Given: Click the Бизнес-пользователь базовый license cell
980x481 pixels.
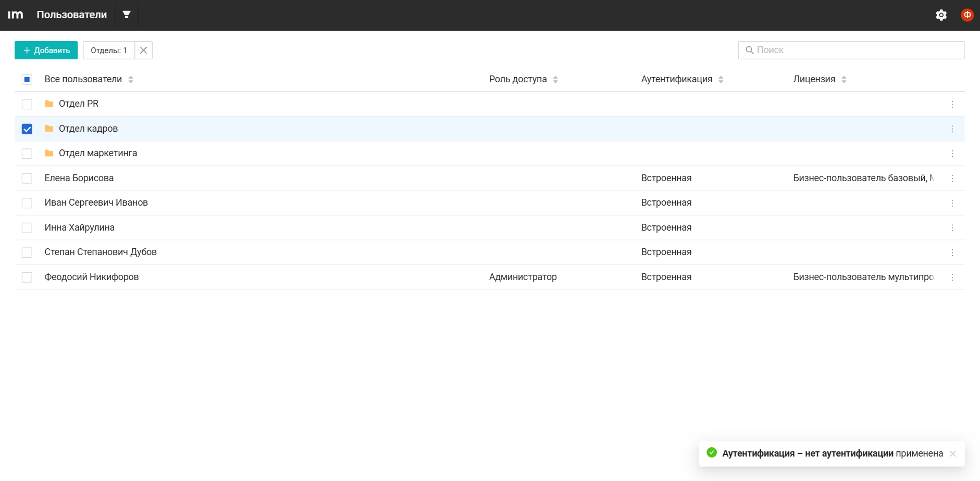Looking at the screenshot, I should click(x=864, y=178).
